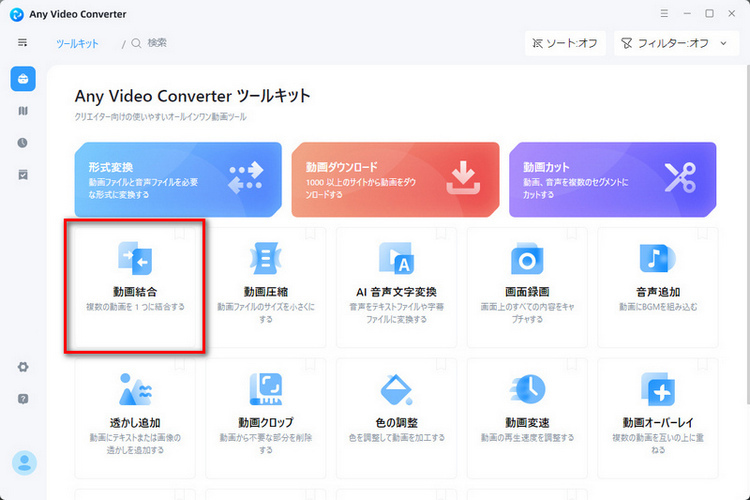Open the AI 音声文字変換 tool
Screen dimensions: 750x500
(396, 287)
